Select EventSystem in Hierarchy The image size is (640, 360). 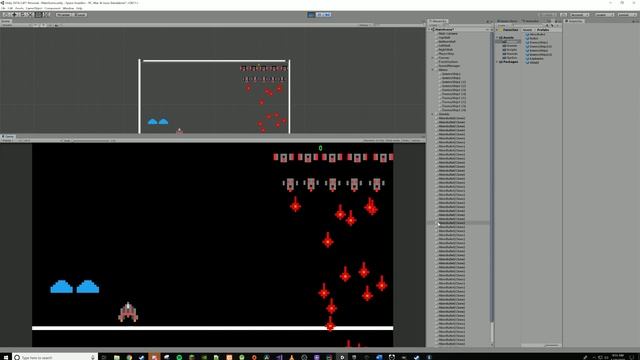[448, 62]
